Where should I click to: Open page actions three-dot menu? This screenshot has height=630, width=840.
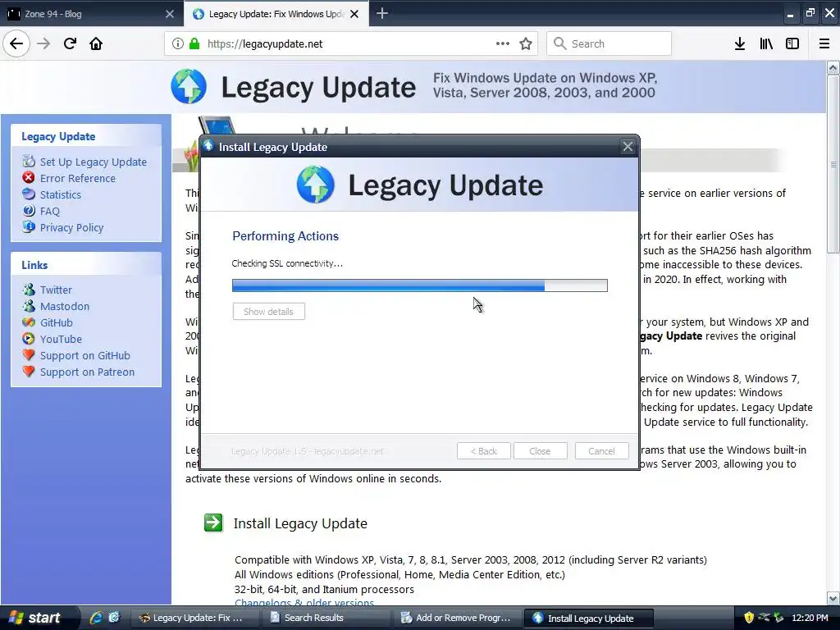click(503, 43)
